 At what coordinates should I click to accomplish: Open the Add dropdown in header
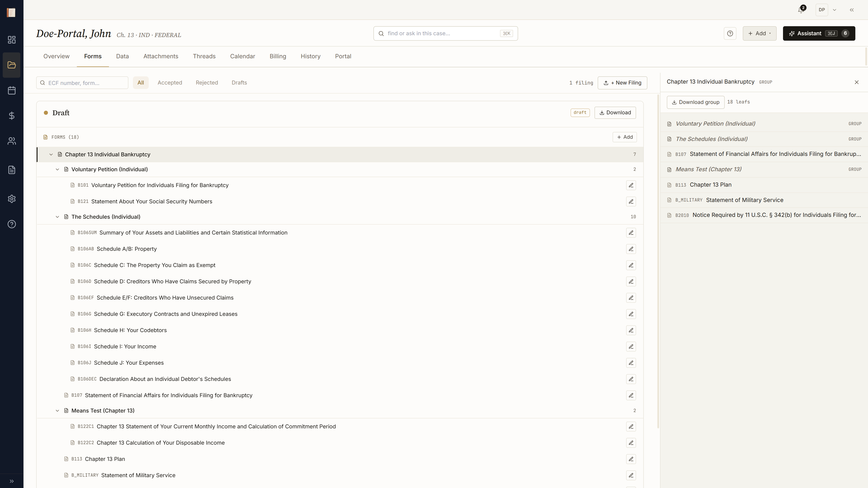click(x=759, y=33)
